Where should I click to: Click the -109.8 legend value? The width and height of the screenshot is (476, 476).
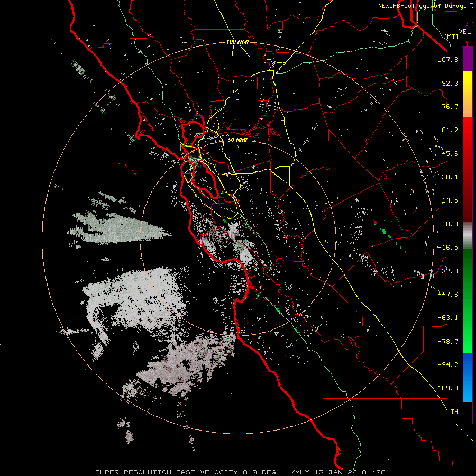446,388
